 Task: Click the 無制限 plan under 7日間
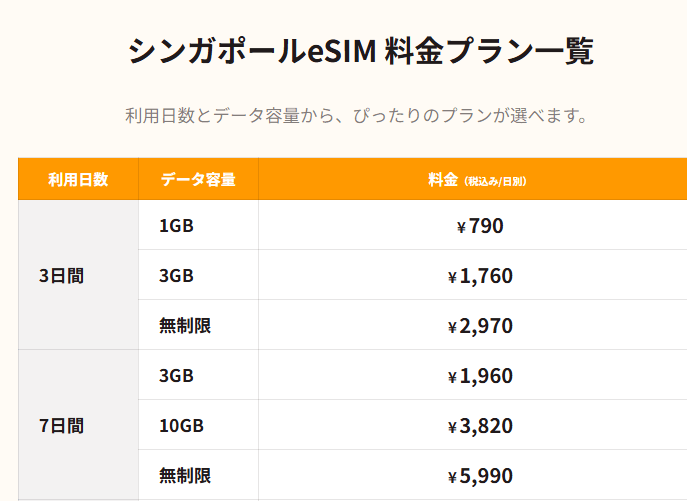(185, 476)
